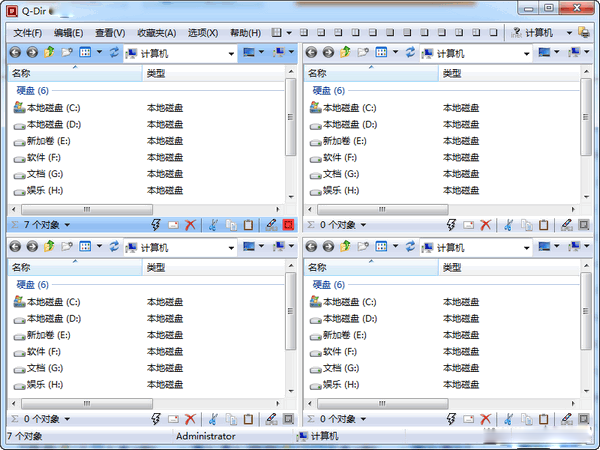
Task: Go up one folder in bottom-right pane
Action: pos(345,246)
